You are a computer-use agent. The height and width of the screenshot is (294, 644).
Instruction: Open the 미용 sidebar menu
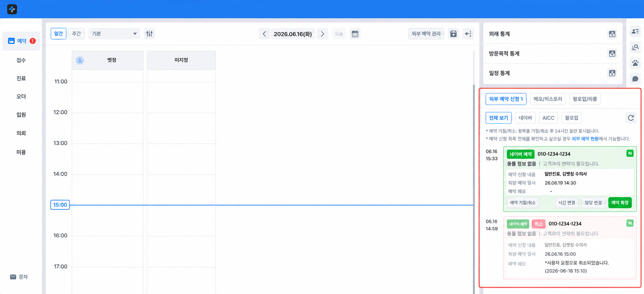[x=21, y=152]
